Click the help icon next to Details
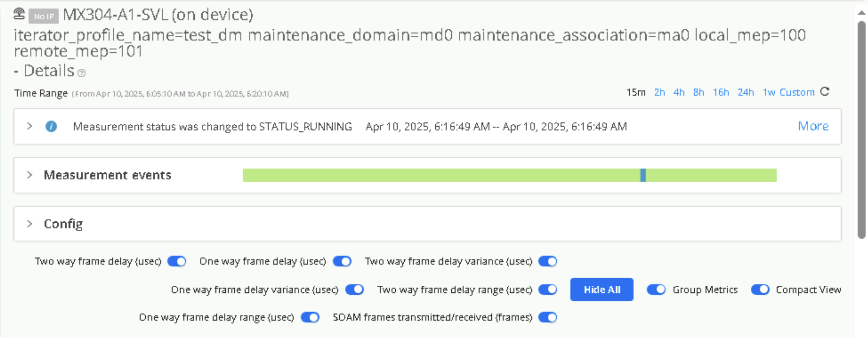The width and height of the screenshot is (868, 338). tap(81, 73)
